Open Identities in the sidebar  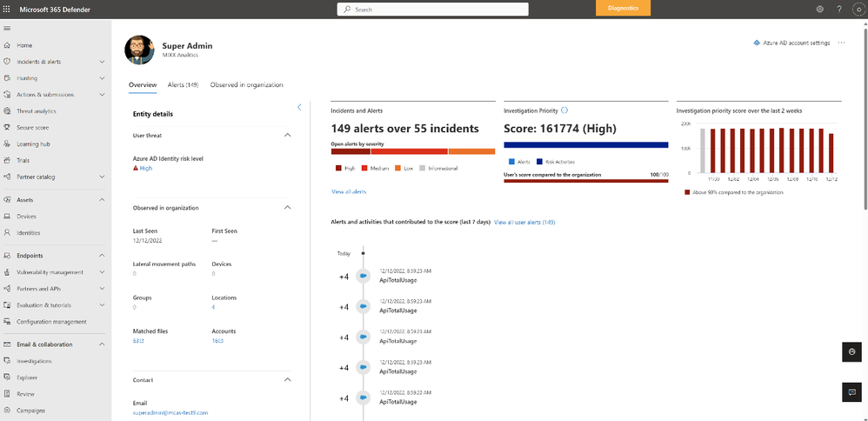tap(28, 233)
